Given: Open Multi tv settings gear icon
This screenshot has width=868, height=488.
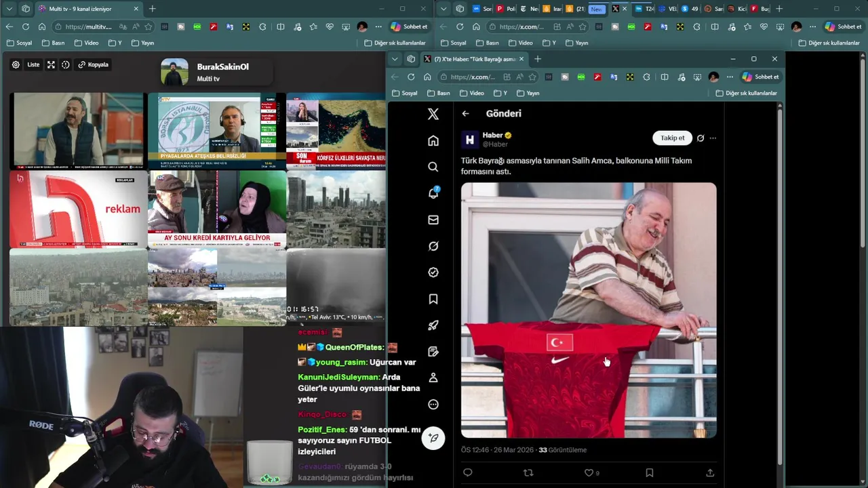Looking at the screenshot, I should pos(16,65).
